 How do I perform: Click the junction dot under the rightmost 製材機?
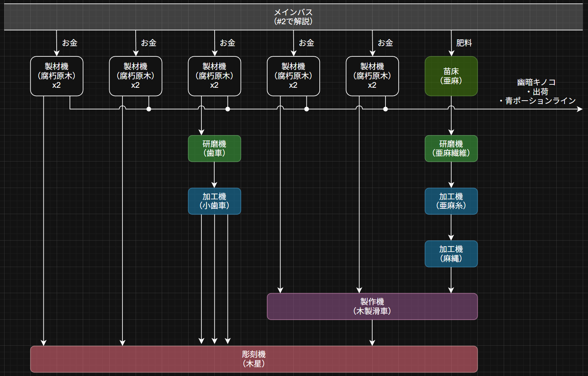(385, 109)
